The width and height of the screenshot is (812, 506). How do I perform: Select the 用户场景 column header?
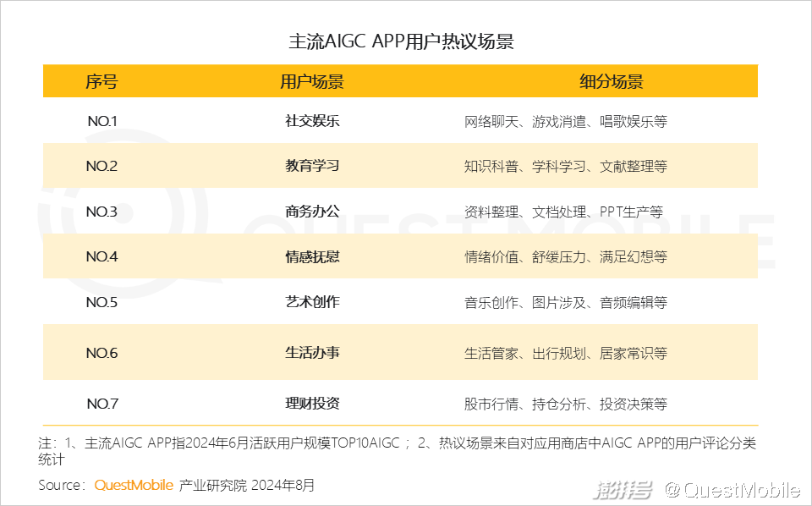pyautogui.click(x=311, y=82)
